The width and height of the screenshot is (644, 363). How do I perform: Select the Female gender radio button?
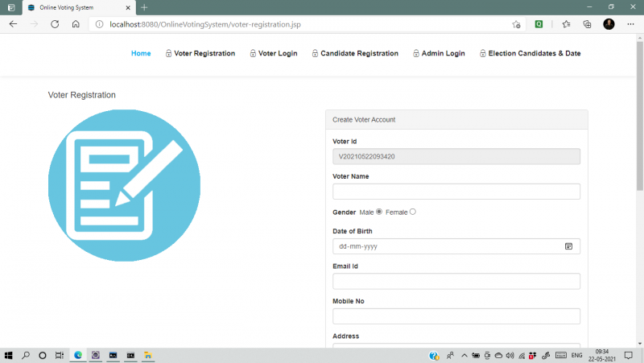(x=413, y=212)
